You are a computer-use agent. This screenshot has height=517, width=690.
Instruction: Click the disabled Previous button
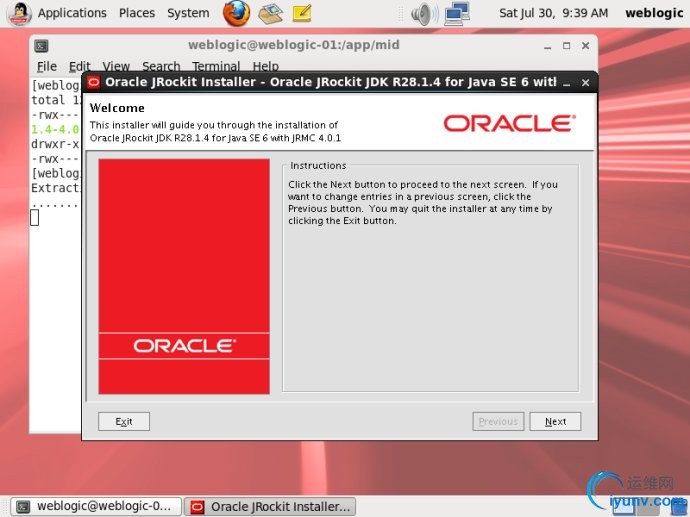pos(498,422)
